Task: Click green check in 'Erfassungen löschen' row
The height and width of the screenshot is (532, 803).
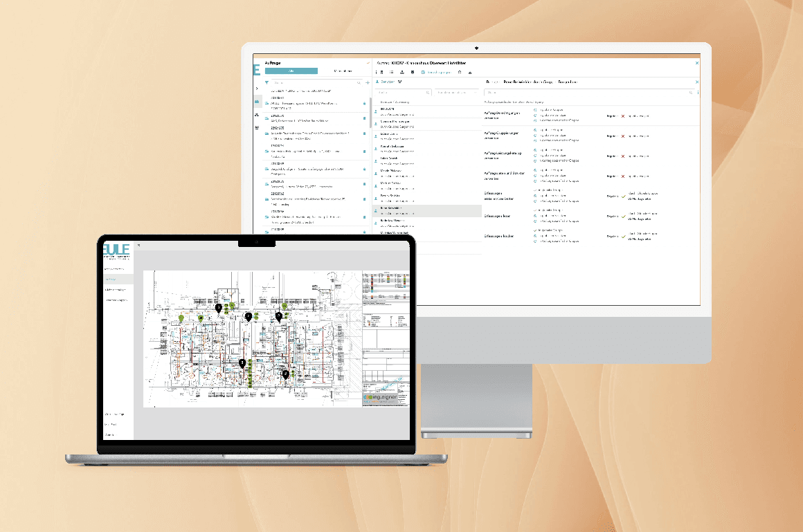Action: [x=623, y=237]
